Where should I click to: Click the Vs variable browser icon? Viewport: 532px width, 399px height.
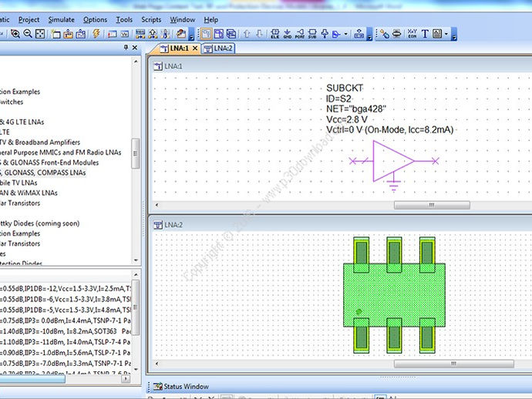pos(125,34)
